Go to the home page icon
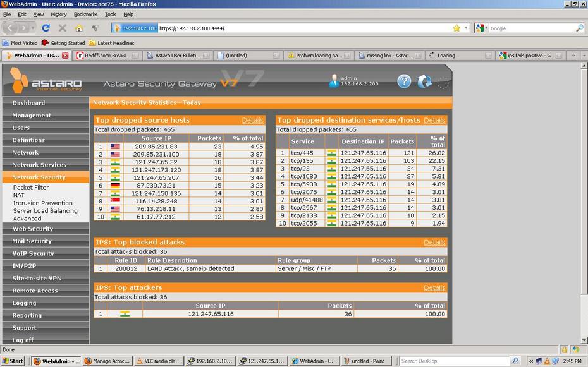Image resolution: width=588 pixels, height=367 pixels. click(x=79, y=28)
